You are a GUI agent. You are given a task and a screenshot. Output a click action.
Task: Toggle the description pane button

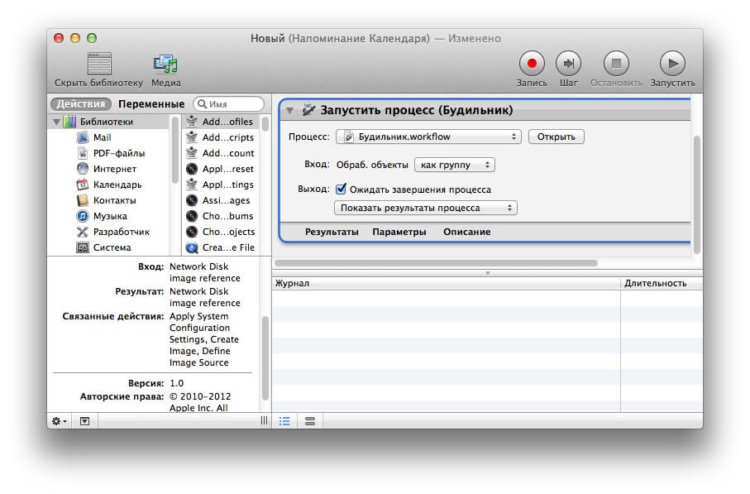tap(85, 421)
